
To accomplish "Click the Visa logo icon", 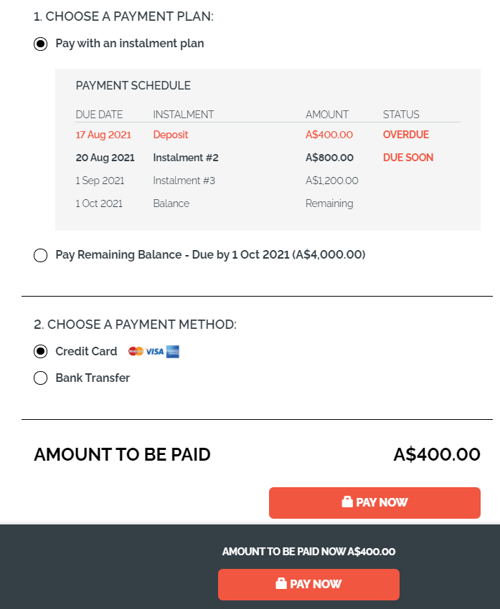I will tap(155, 351).
